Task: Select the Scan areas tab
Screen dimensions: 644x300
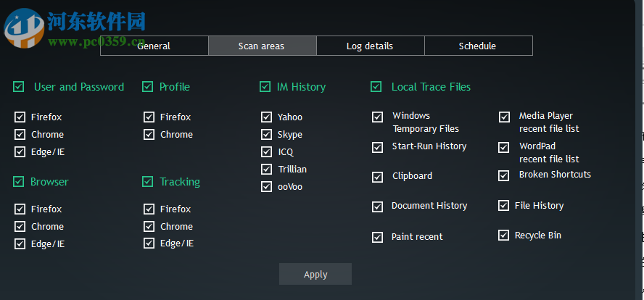Action: point(263,46)
